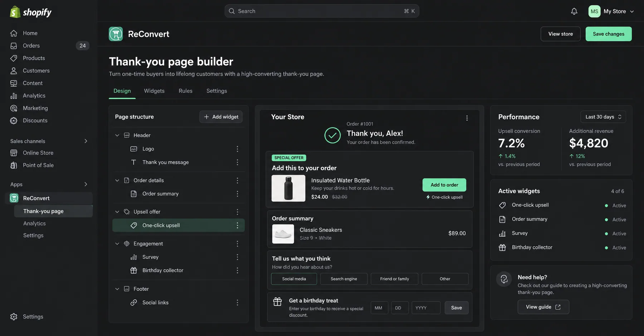Image resolution: width=644 pixels, height=336 pixels.
Task: Collapse the Order details section
Action: [117, 181]
